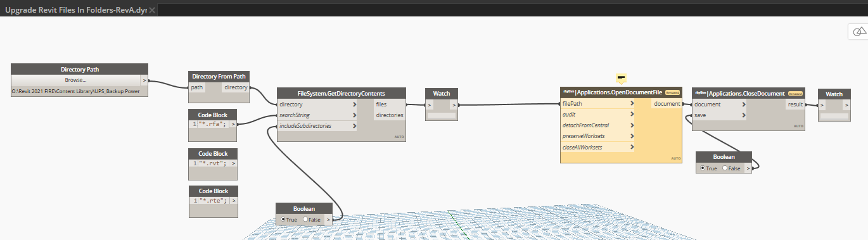868x240 pixels.
Task: Click input port of Watch after CloseDocument
Action: click(x=822, y=104)
